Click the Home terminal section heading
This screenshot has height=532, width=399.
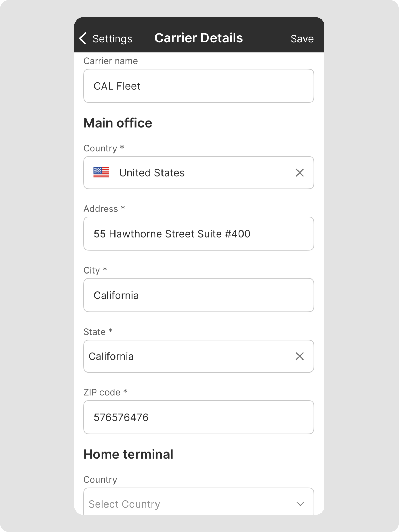(128, 454)
